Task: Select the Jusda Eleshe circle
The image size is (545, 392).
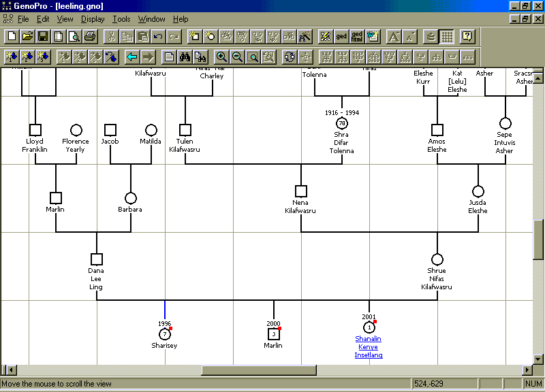Action: (478, 191)
